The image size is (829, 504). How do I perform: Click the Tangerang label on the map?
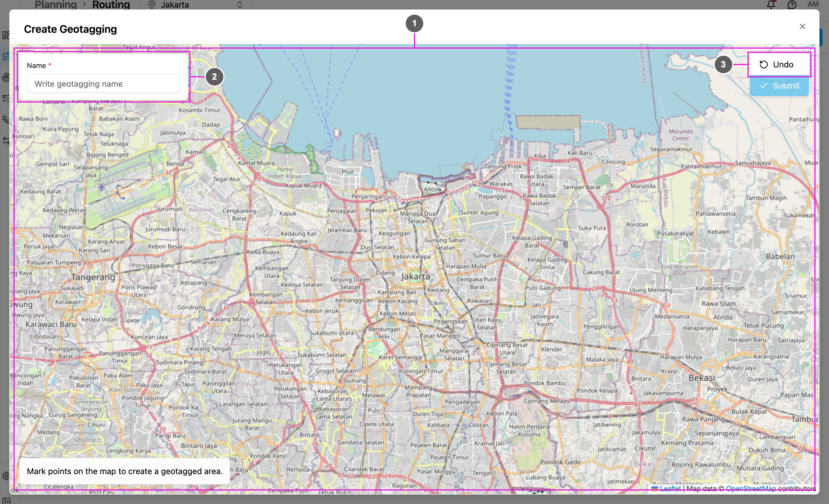point(93,277)
